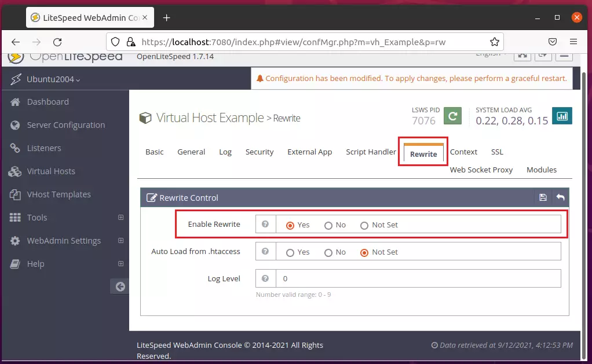The width and height of the screenshot is (592, 364).
Task: Go back in browser history
Action: (16, 42)
